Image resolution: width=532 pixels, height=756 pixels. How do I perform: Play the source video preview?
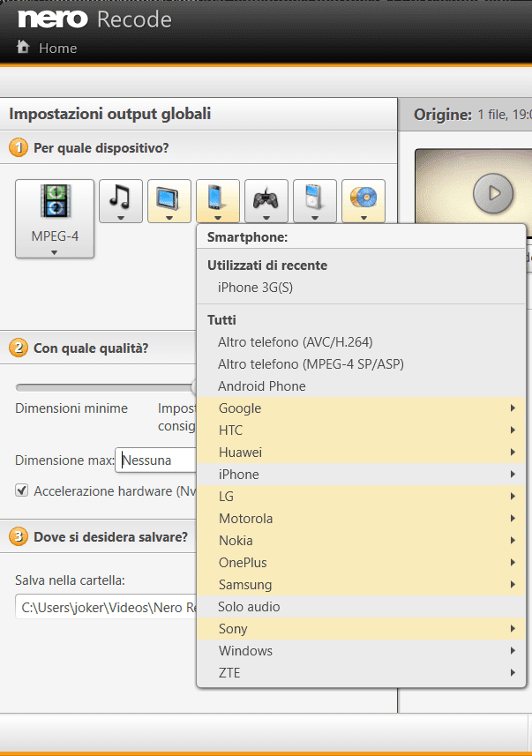pos(493,193)
